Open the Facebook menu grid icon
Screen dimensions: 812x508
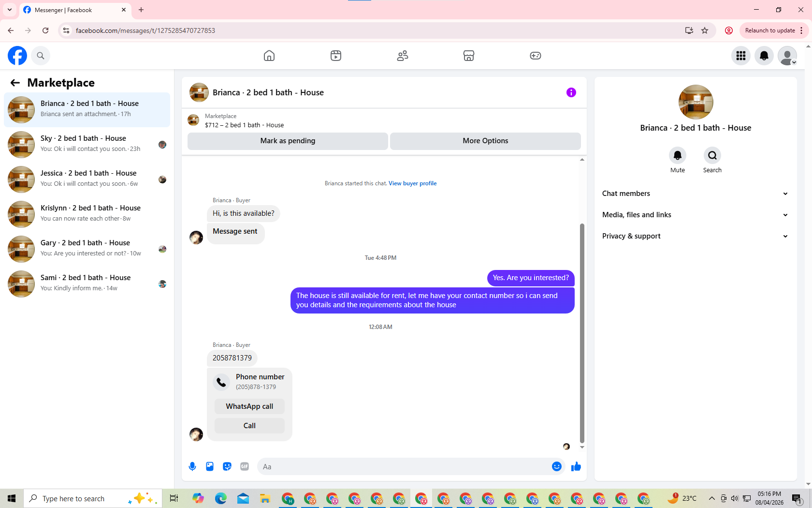point(741,56)
